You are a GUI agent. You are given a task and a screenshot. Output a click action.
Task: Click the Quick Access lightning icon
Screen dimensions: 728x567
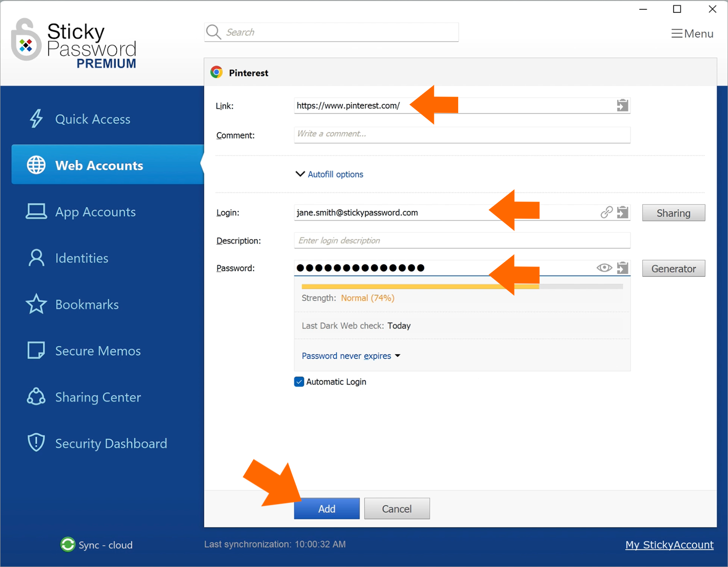pyautogui.click(x=36, y=119)
